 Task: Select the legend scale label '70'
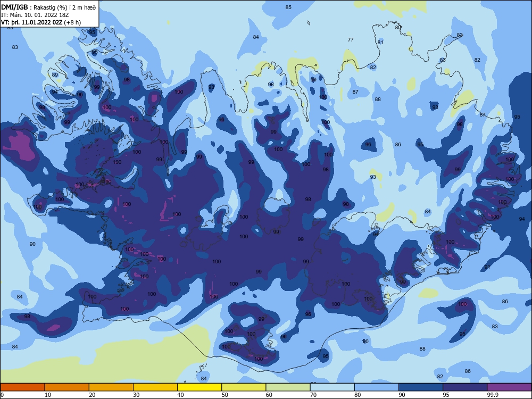coord(313,395)
